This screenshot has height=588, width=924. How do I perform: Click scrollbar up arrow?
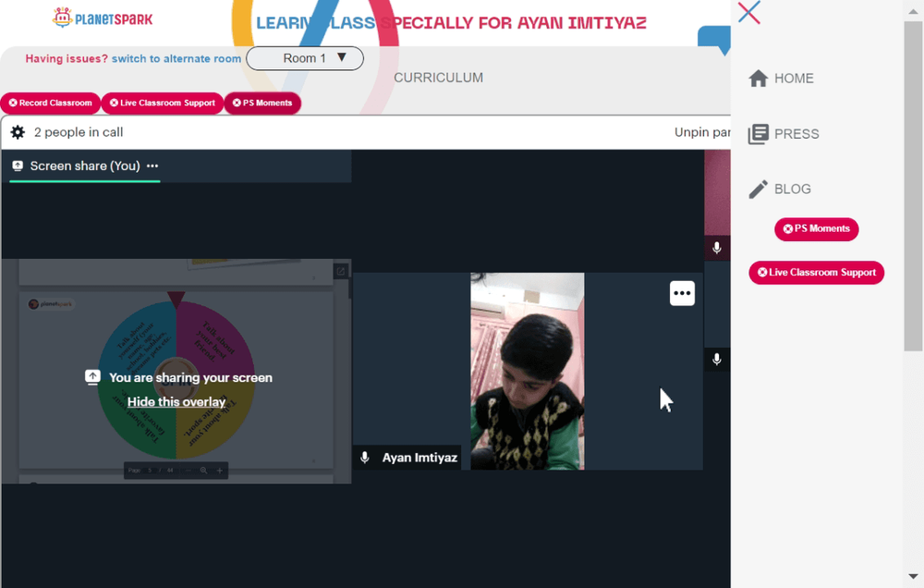914,10
